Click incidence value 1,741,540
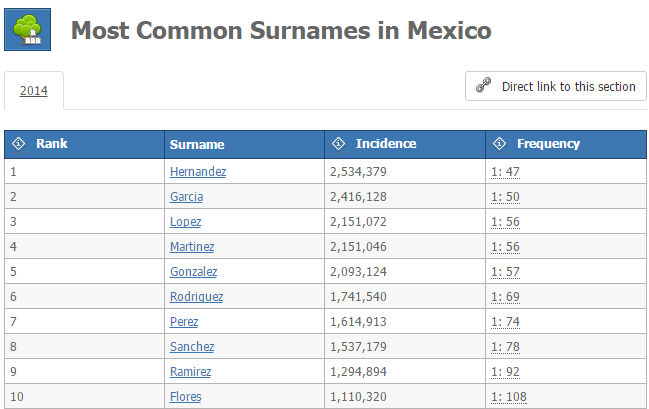This screenshot has width=649, height=409. click(358, 297)
